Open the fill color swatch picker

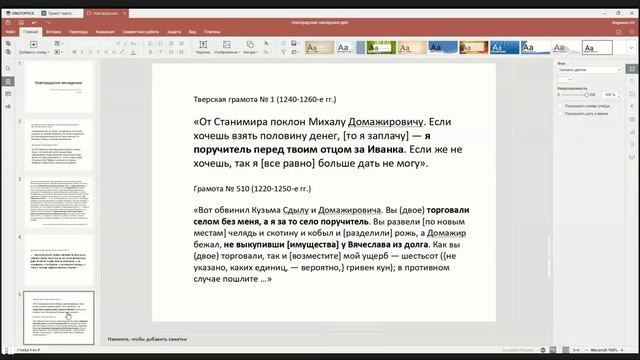[x=565, y=80]
